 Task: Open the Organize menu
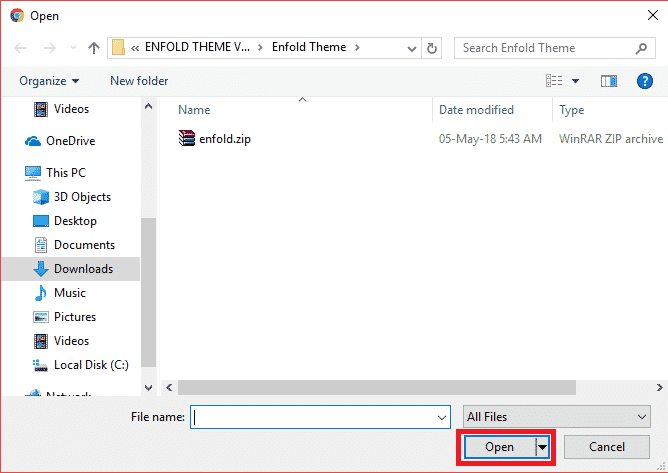[49, 81]
